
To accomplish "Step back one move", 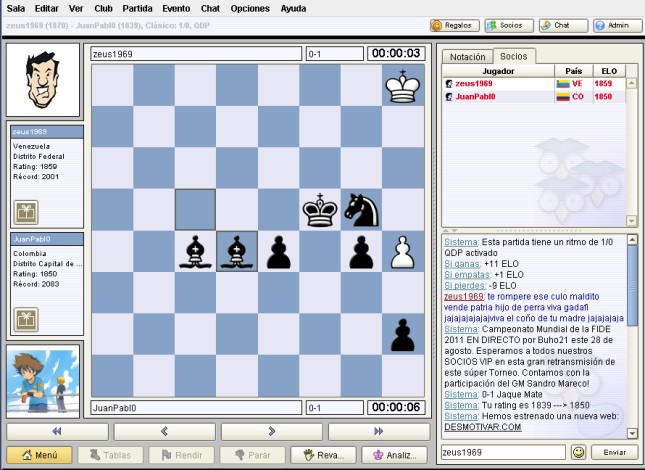I will click(x=164, y=431).
